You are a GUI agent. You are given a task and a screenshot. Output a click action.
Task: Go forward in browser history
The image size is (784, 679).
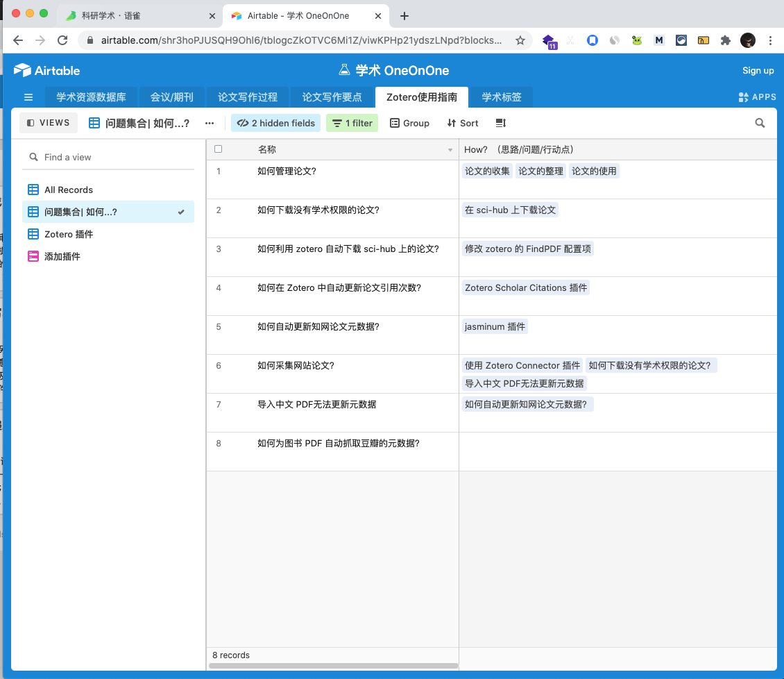(x=40, y=40)
